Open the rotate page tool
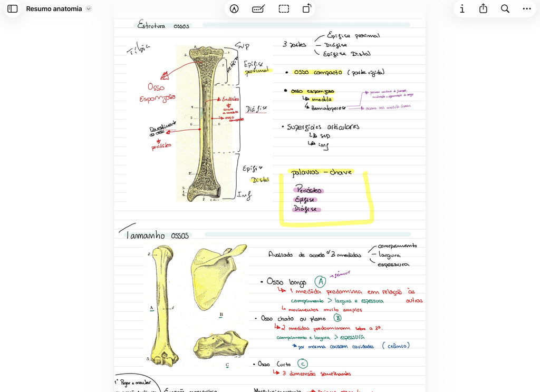 (x=307, y=8)
